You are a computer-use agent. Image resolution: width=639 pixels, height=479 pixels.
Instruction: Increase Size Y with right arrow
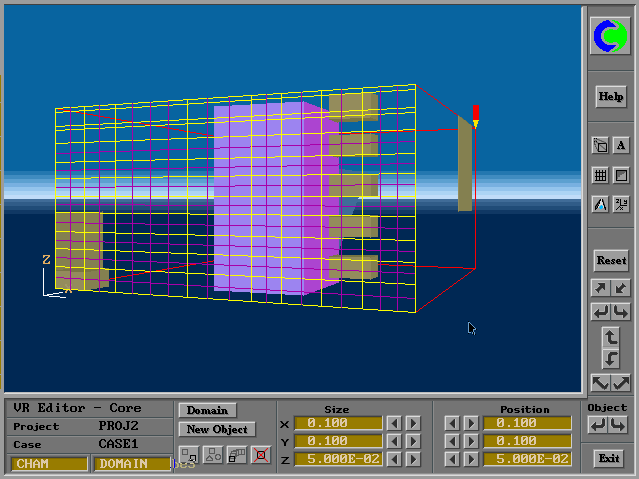pyautogui.click(x=413, y=441)
